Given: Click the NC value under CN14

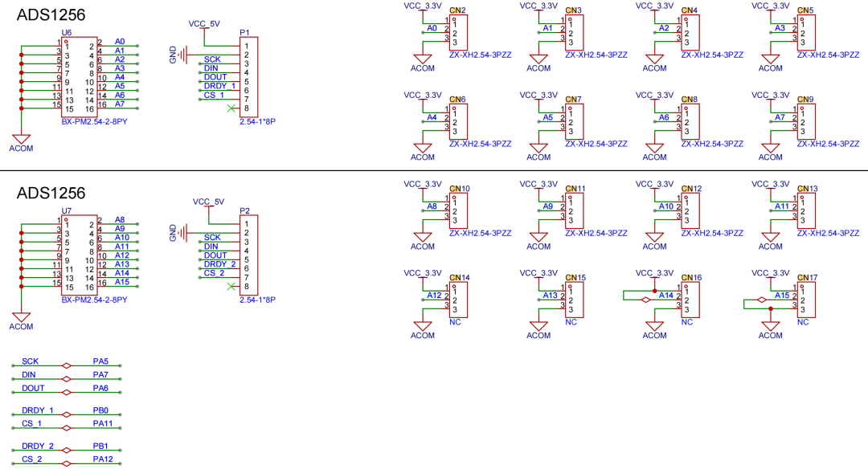Looking at the screenshot, I should tap(455, 322).
